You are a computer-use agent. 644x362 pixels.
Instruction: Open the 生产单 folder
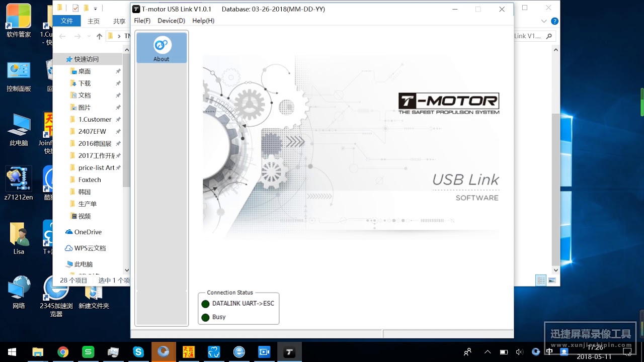pyautogui.click(x=87, y=204)
